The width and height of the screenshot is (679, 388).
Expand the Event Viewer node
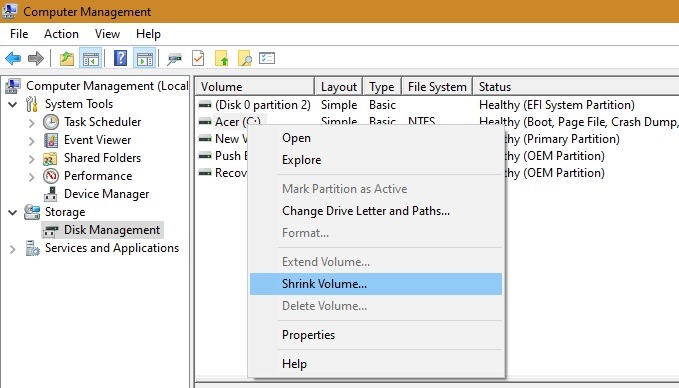[31, 141]
